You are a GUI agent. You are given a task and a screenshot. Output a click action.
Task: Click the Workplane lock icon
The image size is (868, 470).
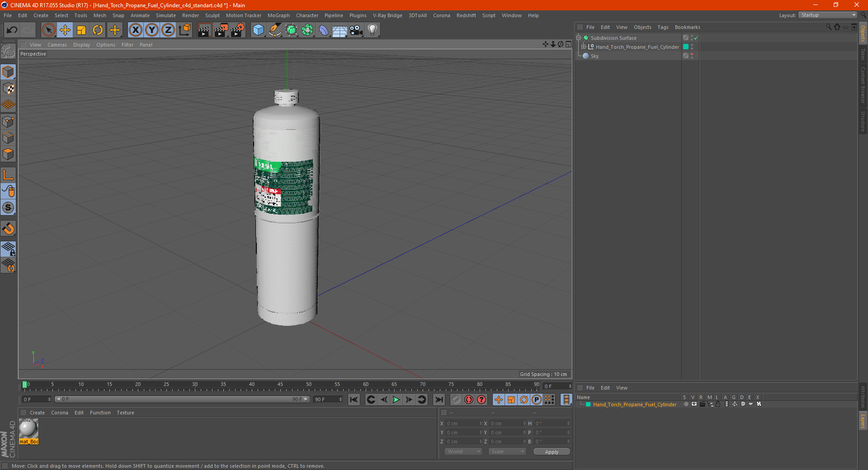click(x=8, y=249)
